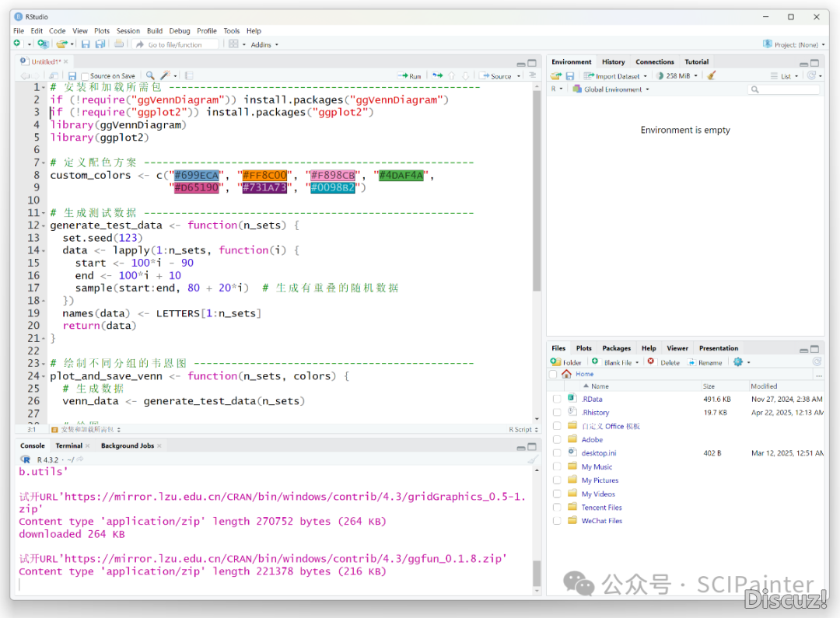Tick the My Music folder checkbox
Viewport: 840px width, 618px height.
click(557, 467)
